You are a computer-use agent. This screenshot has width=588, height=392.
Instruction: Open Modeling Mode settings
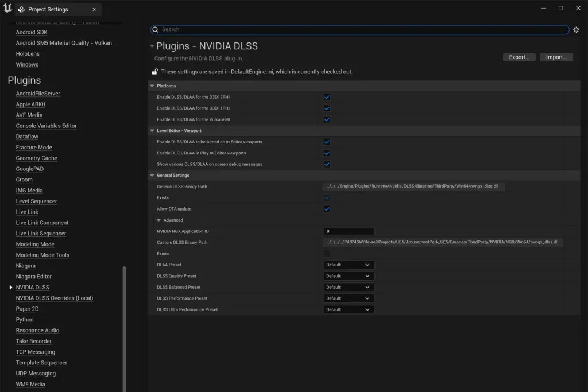click(35, 244)
